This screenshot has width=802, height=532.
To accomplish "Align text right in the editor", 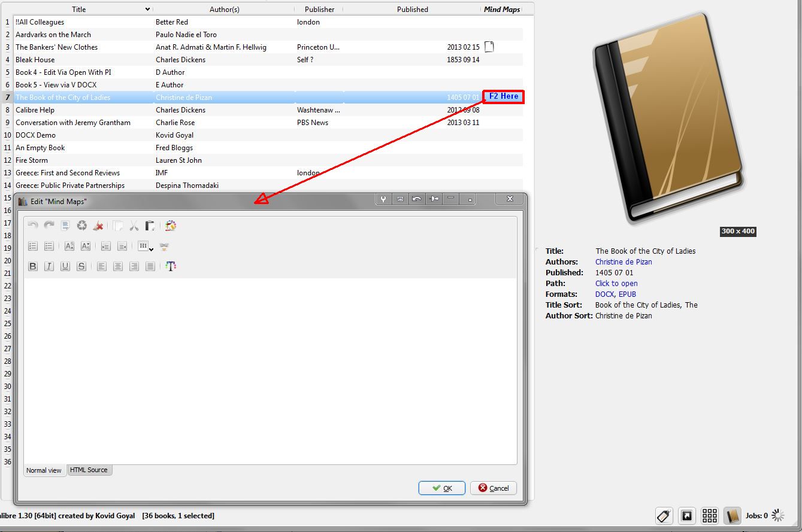I will pyautogui.click(x=134, y=266).
